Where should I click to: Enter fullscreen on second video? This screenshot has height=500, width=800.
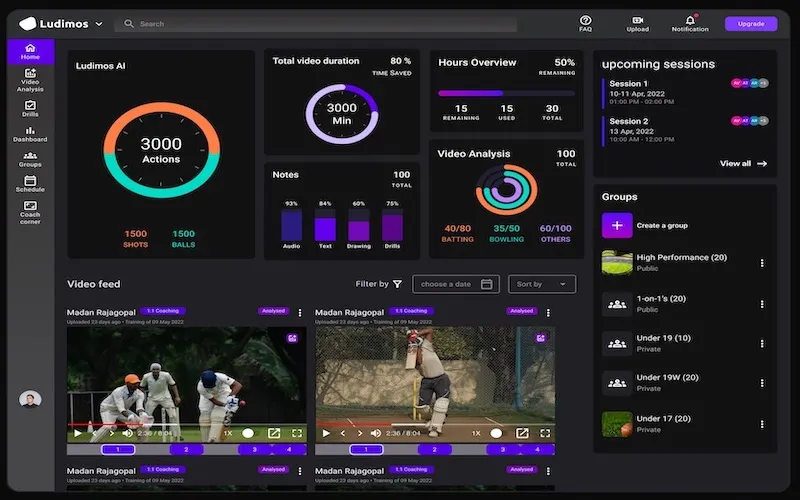[545, 433]
